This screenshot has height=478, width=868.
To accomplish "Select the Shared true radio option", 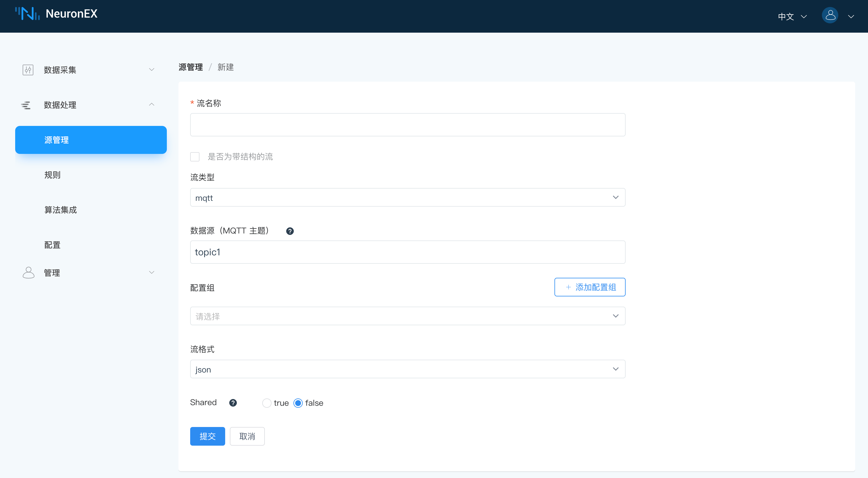I will [x=267, y=403].
